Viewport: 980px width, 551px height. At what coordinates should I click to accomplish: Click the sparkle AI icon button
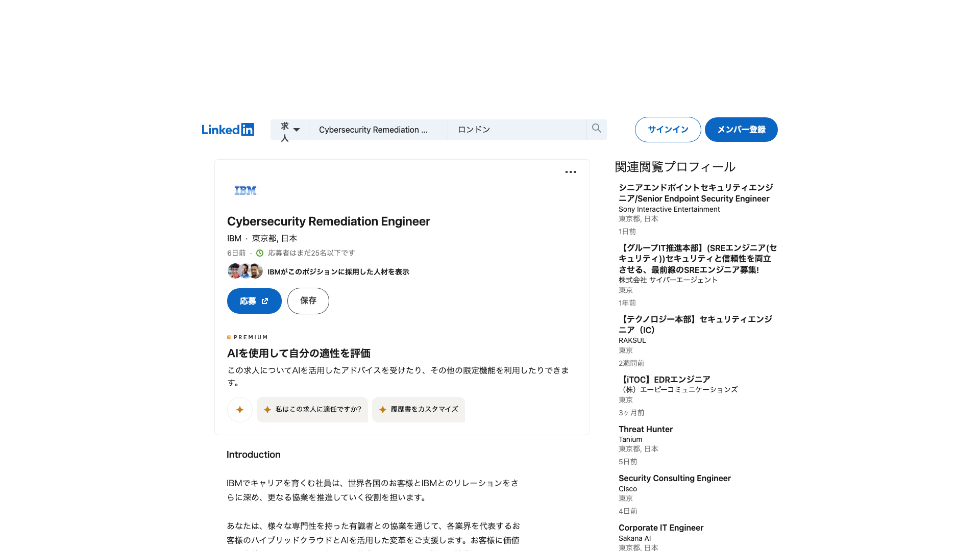[x=240, y=410]
